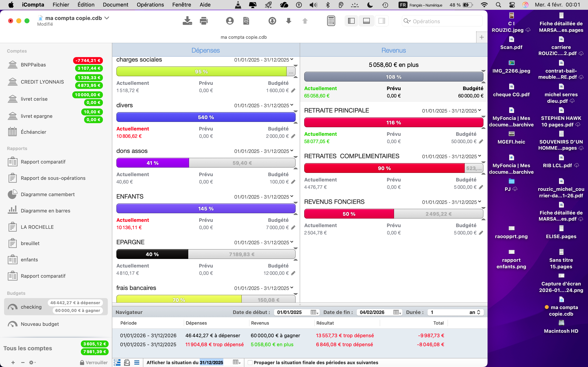Click the Verrouiller lock button
The width and height of the screenshot is (588, 367).
point(94,362)
